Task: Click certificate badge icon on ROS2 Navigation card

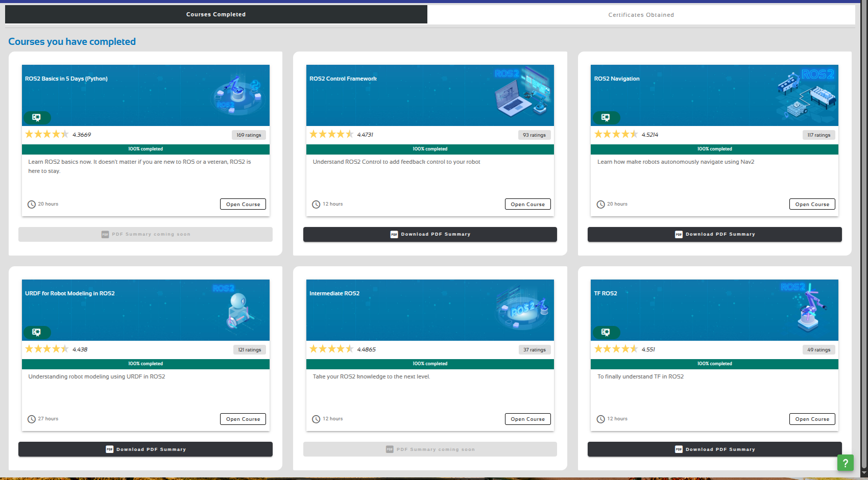Action: coord(606,117)
